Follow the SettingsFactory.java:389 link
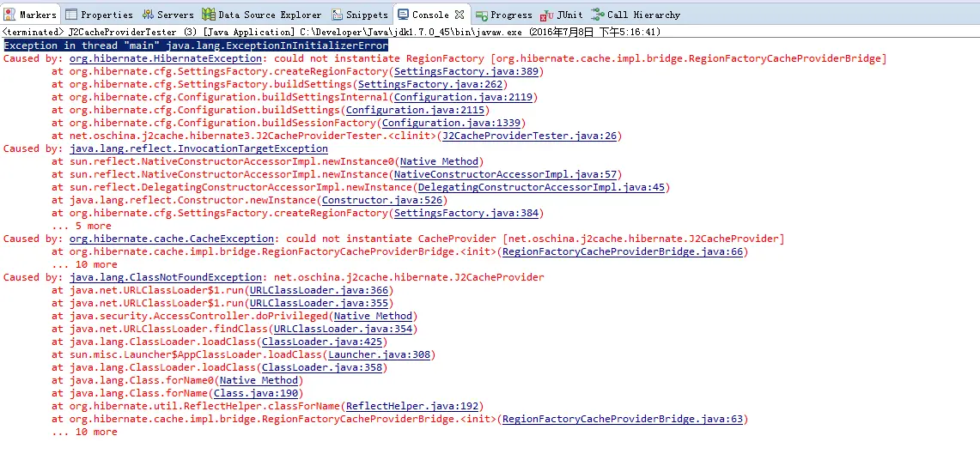The image size is (980, 472). pyautogui.click(x=466, y=72)
